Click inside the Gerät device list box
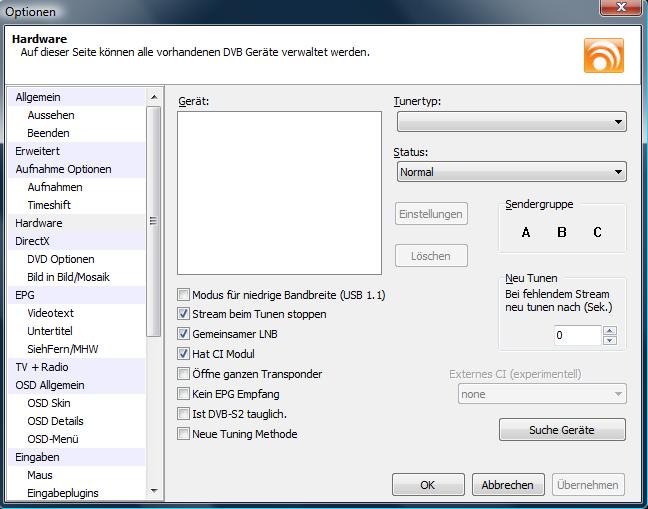Viewport: 648px width, 509px height. pyautogui.click(x=279, y=192)
